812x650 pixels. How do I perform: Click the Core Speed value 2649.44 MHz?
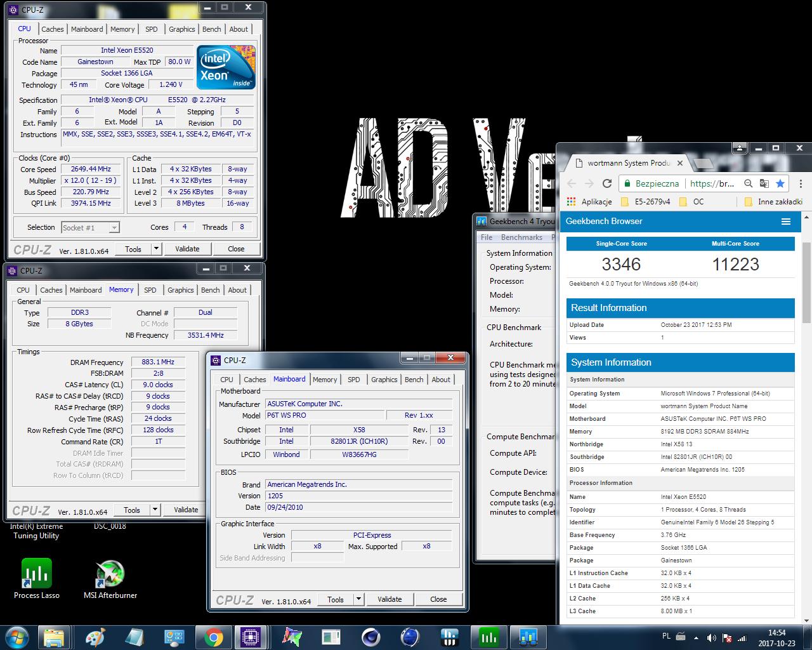coord(91,169)
